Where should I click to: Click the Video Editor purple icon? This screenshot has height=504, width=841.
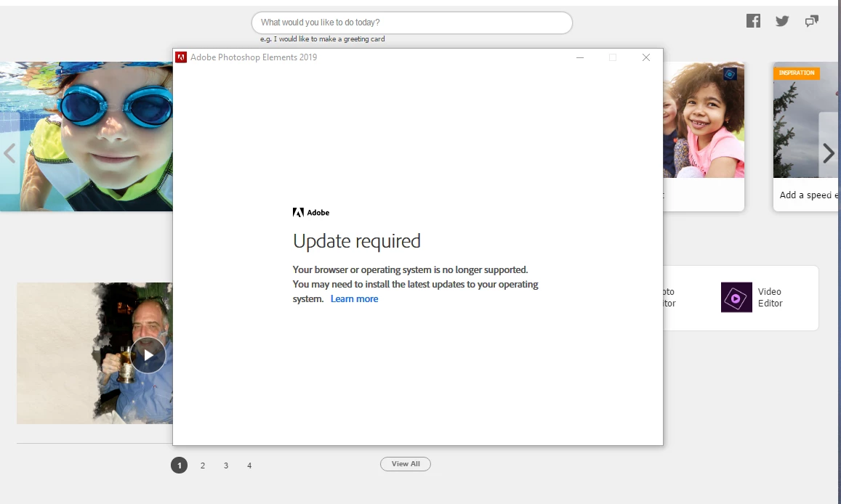pos(736,297)
